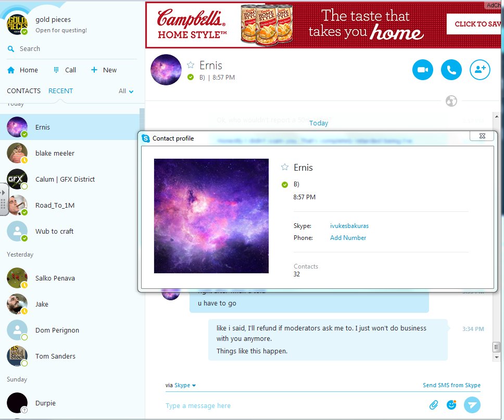504x420 pixels.
Task: Click the 3:34 PM message timestamp
Action: (473, 329)
